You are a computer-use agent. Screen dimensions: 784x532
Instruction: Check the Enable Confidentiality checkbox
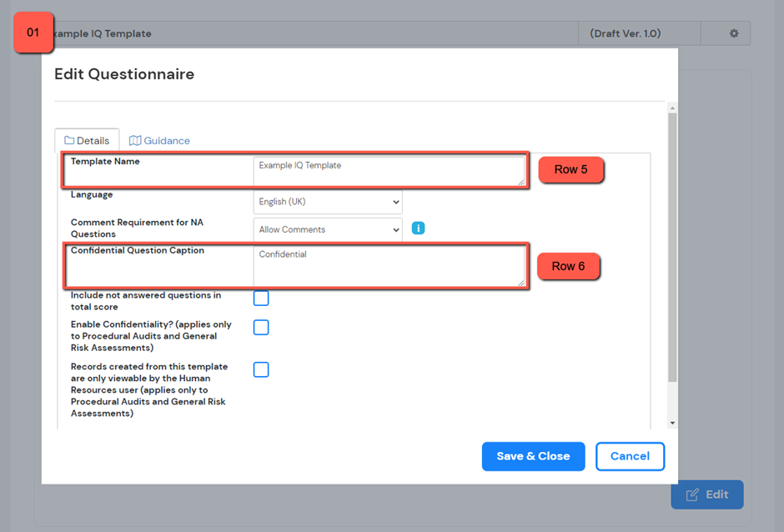coord(261,328)
